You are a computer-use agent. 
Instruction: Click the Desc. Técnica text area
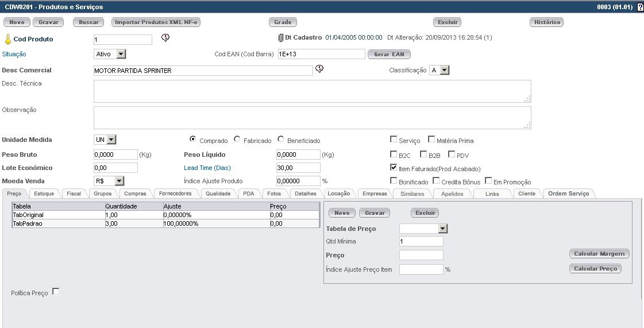pyautogui.click(x=312, y=91)
